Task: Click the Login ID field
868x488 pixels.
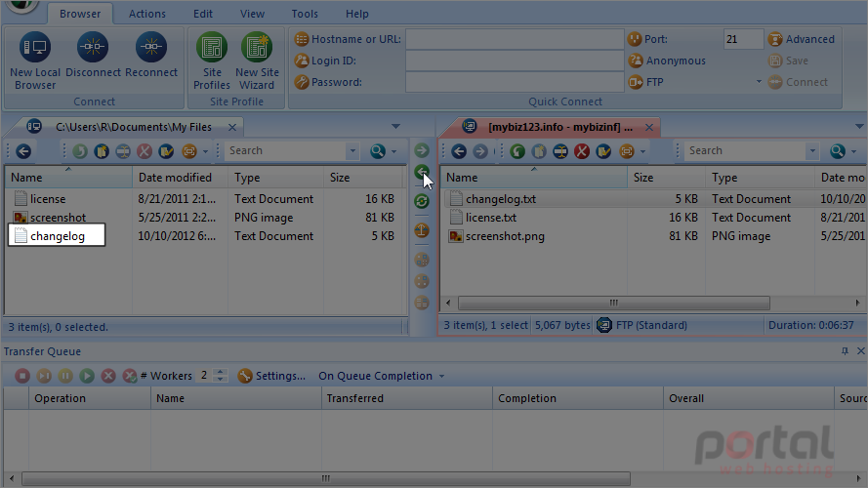Action: 515,61
